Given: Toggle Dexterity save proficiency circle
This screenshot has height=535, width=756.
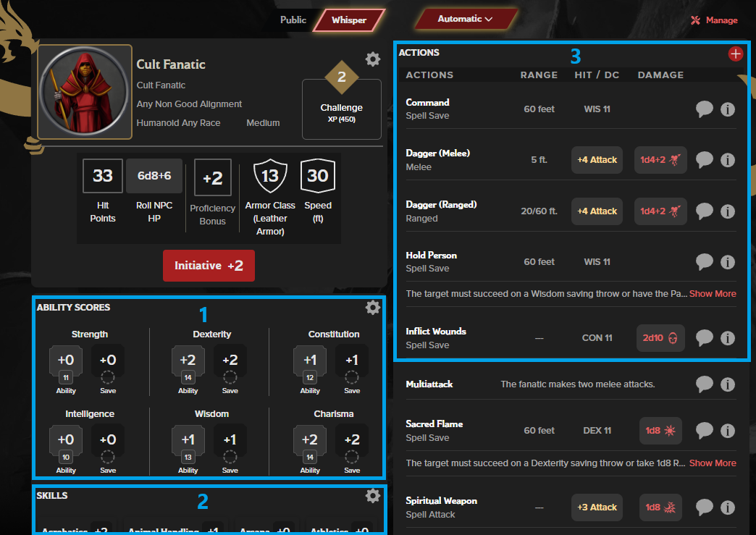Looking at the screenshot, I should coord(230,376).
